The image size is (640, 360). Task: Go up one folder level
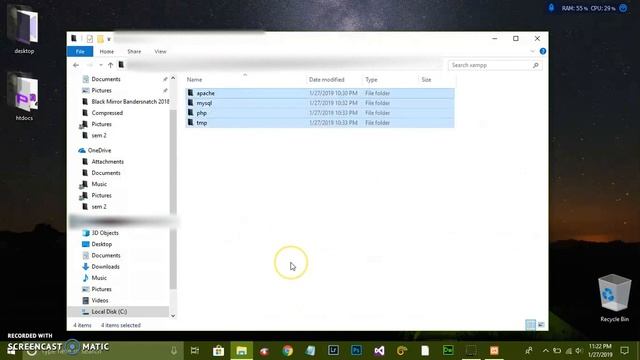(110, 65)
